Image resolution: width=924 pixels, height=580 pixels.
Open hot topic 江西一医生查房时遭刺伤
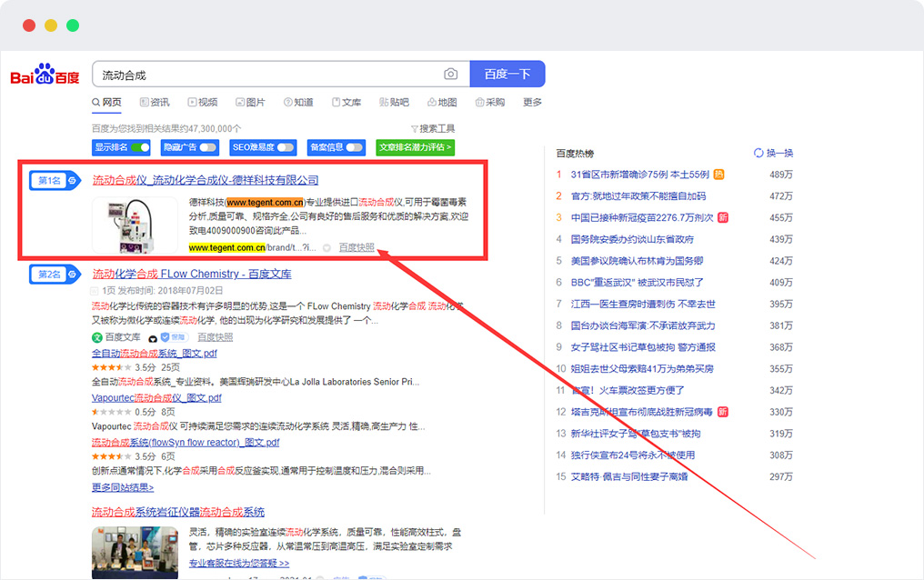coord(643,305)
